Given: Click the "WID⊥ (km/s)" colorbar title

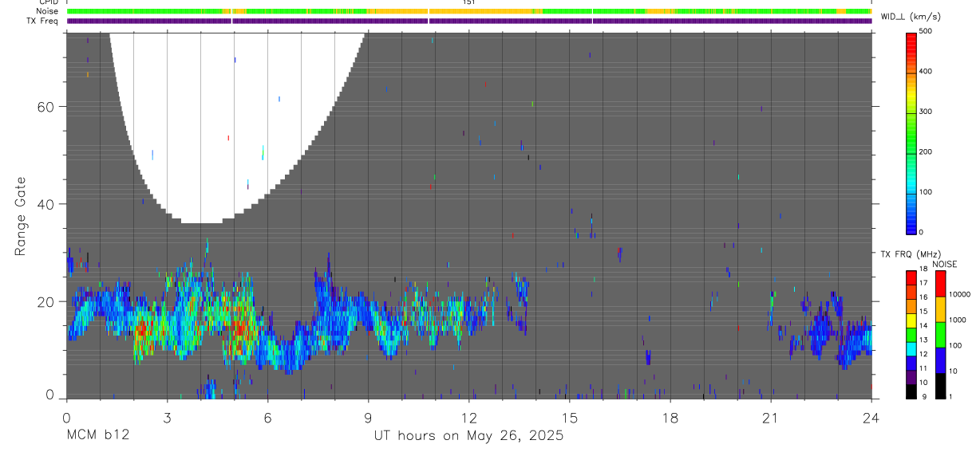Looking at the screenshot, I should click(909, 16).
